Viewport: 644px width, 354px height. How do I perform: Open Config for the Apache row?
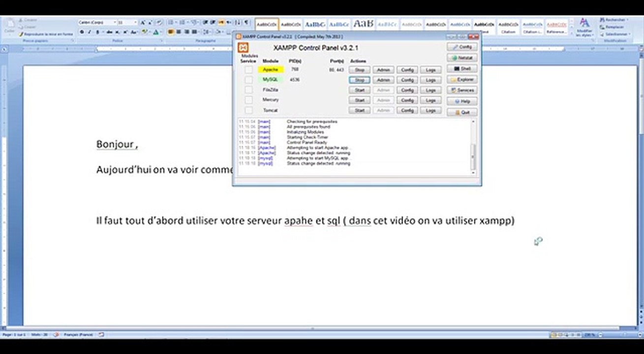[407, 70]
